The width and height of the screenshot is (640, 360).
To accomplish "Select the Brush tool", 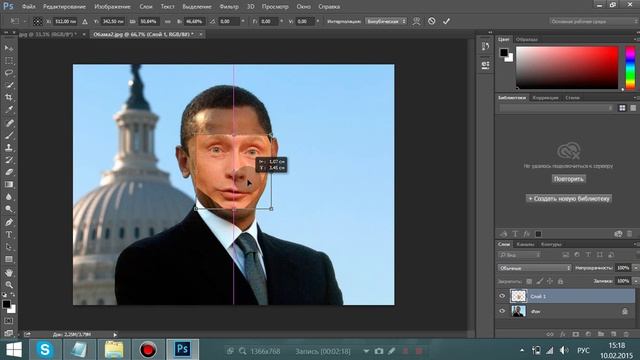I will tap(9, 135).
